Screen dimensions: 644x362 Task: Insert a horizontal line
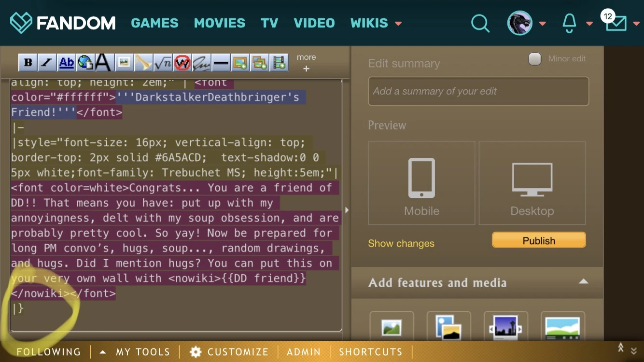click(221, 62)
